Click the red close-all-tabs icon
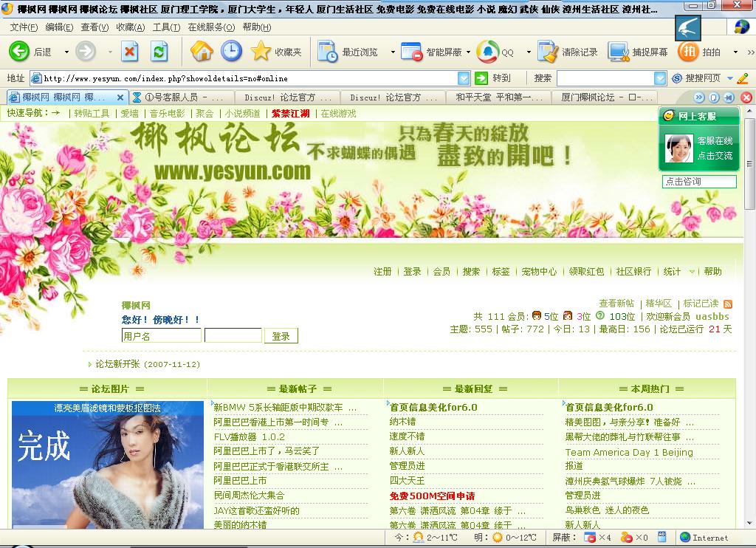 click(746, 97)
